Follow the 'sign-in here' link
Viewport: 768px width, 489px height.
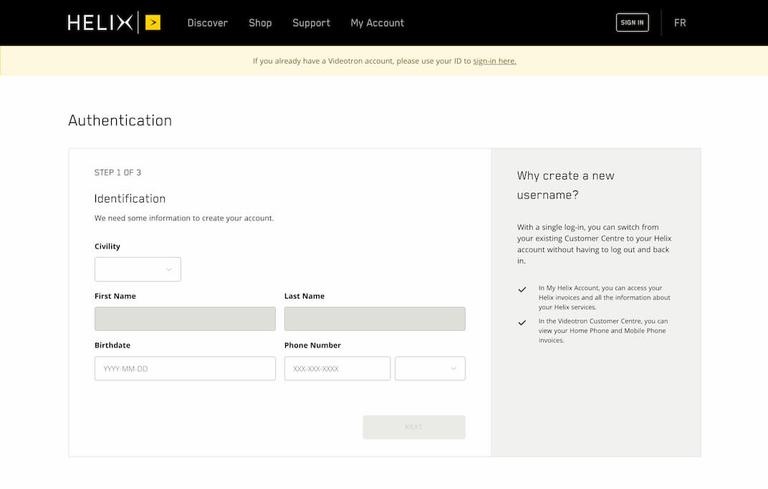click(x=494, y=61)
